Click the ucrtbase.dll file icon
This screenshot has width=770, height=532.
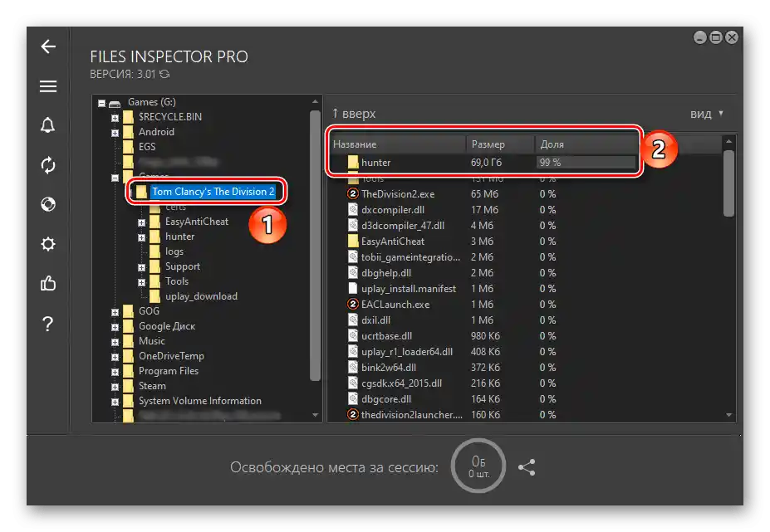click(352, 335)
